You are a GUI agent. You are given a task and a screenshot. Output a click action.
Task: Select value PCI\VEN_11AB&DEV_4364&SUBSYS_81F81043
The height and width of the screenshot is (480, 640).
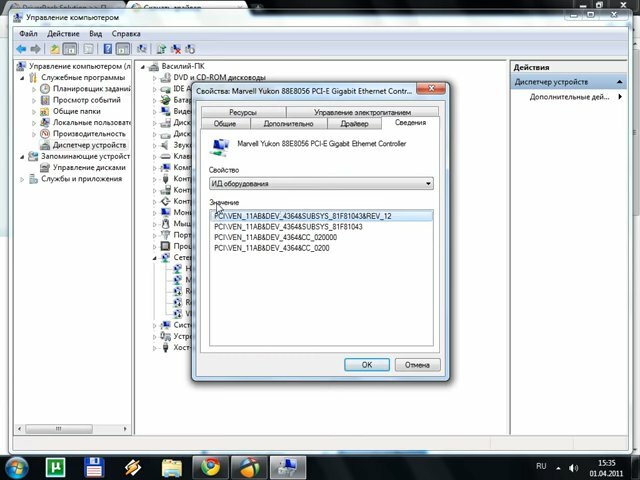(x=288, y=227)
